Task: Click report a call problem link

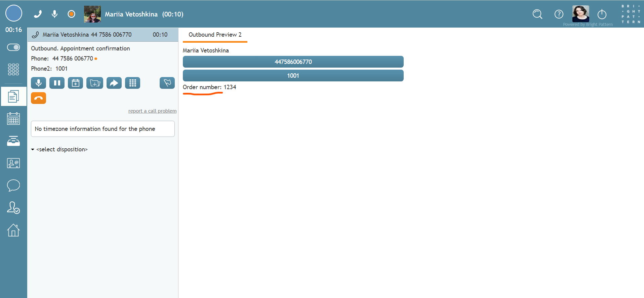Action: pyautogui.click(x=152, y=111)
